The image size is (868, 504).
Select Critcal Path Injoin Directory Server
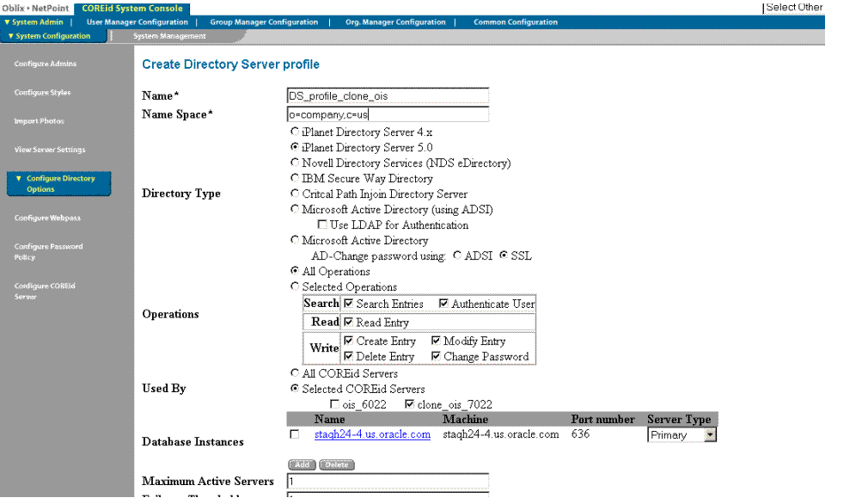coord(295,194)
